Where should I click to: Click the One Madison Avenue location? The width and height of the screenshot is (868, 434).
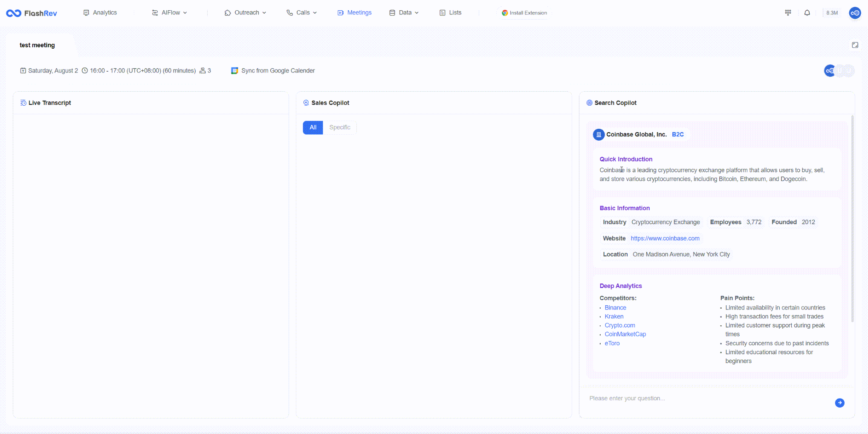[x=681, y=255]
